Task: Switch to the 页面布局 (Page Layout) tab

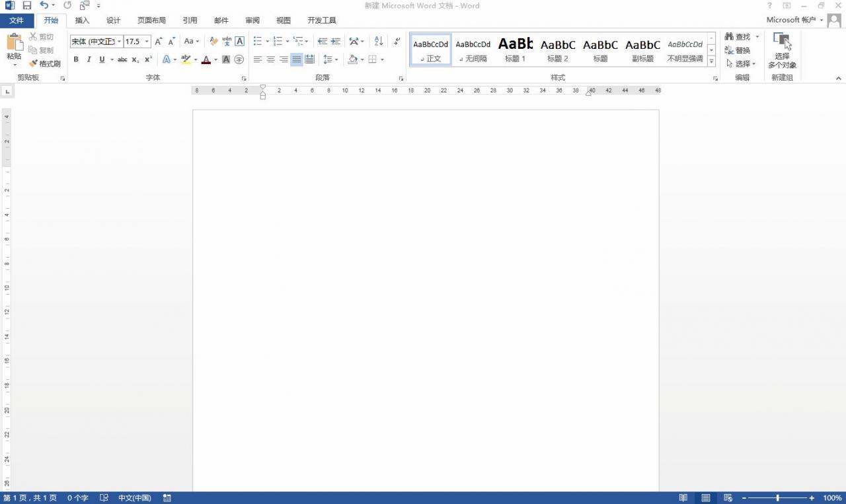Action: pos(151,20)
